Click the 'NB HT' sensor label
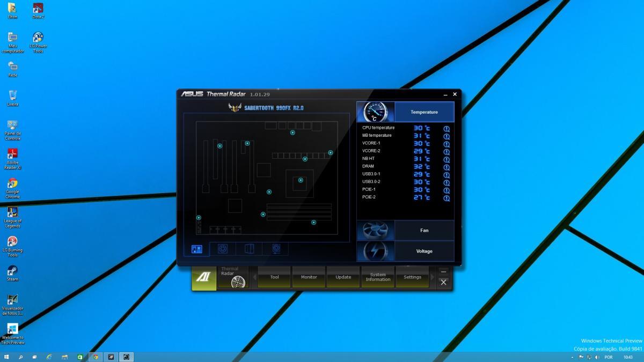Screen dimensions: 644x362 point(369,159)
